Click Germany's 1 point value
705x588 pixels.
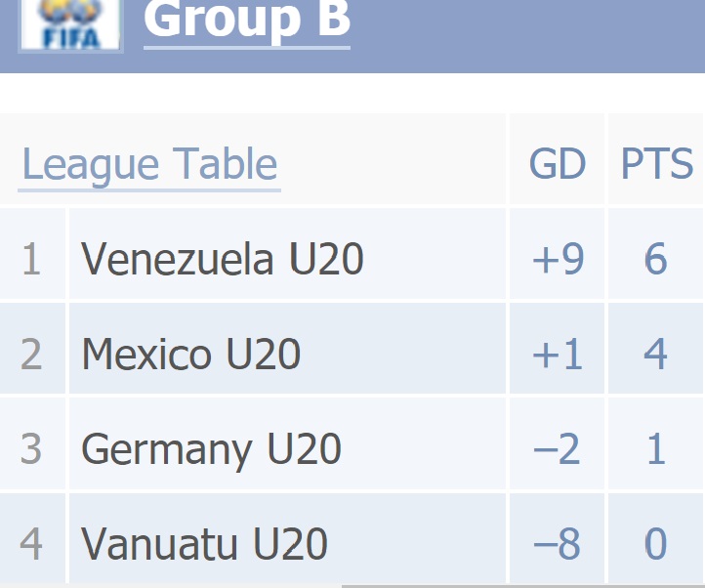655,448
